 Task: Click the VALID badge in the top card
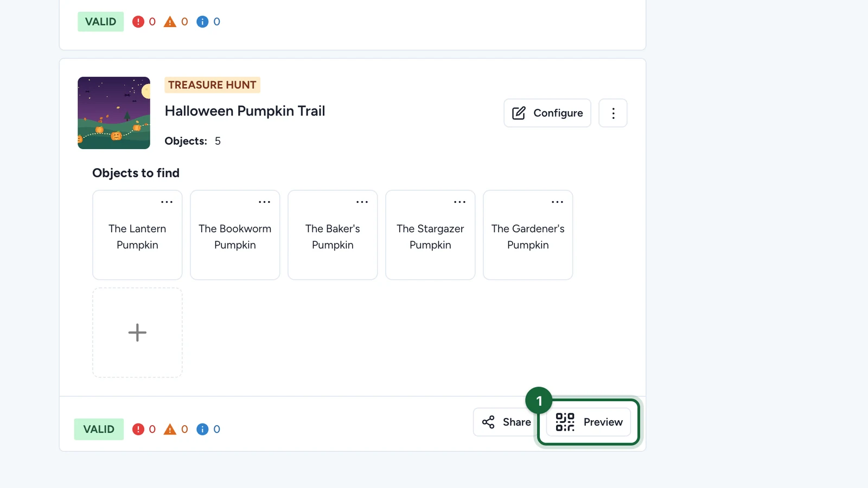(100, 22)
